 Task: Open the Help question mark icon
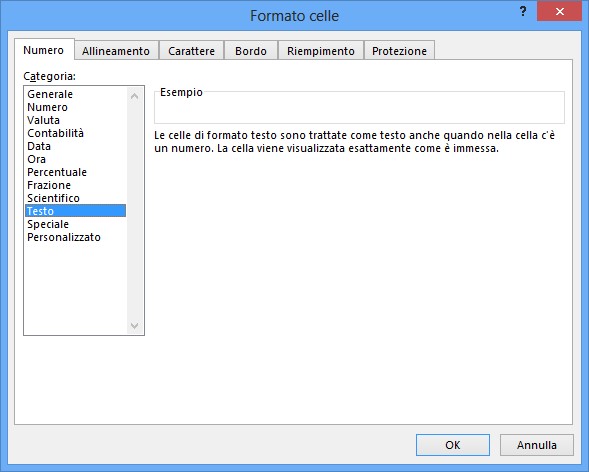[x=523, y=12]
